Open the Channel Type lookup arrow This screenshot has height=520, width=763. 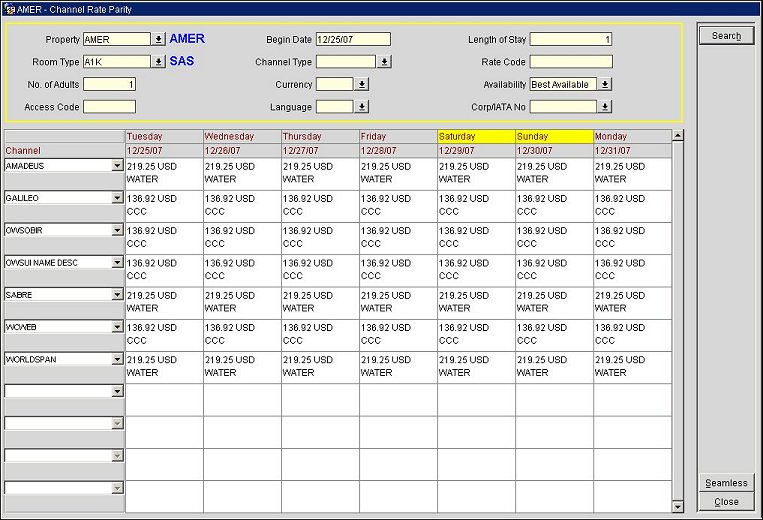click(x=384, y=62)
